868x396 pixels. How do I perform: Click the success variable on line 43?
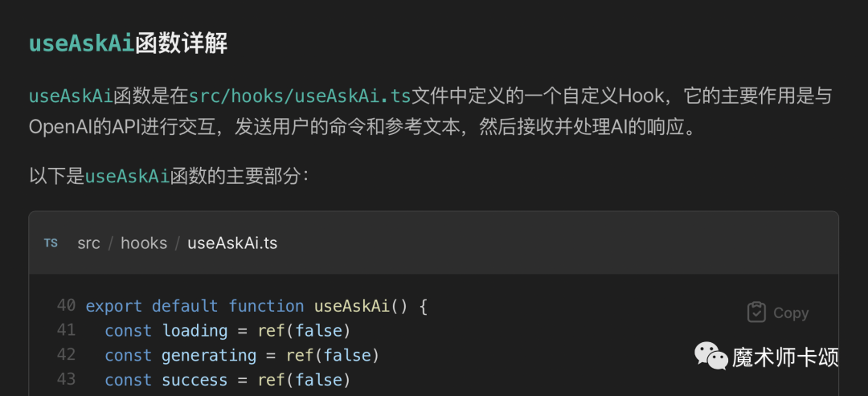pyautogui.click(x=194, y=380)
